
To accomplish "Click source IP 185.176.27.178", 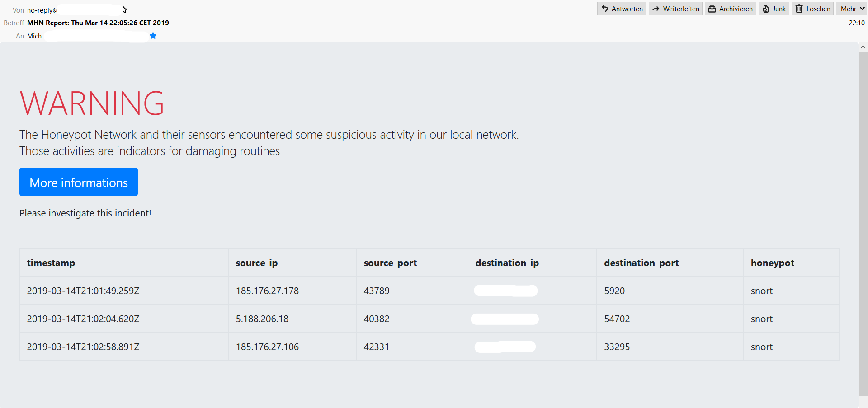I will 267,291.
